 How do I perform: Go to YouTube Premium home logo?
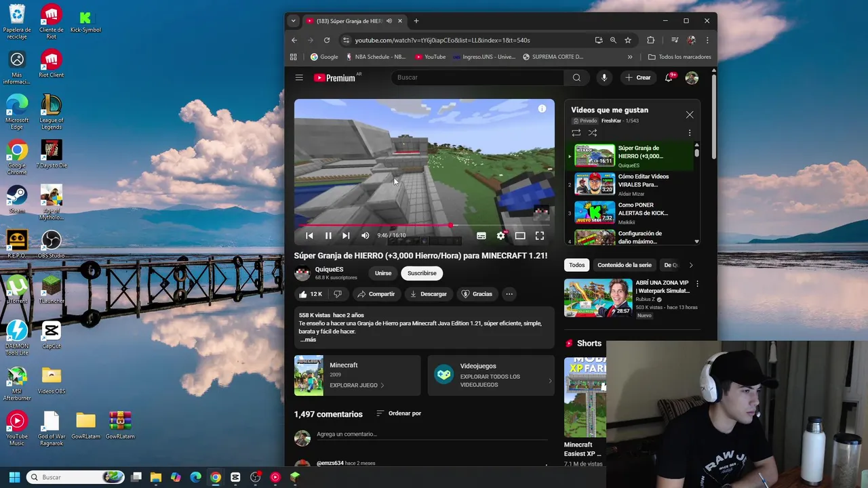[335, 77]
